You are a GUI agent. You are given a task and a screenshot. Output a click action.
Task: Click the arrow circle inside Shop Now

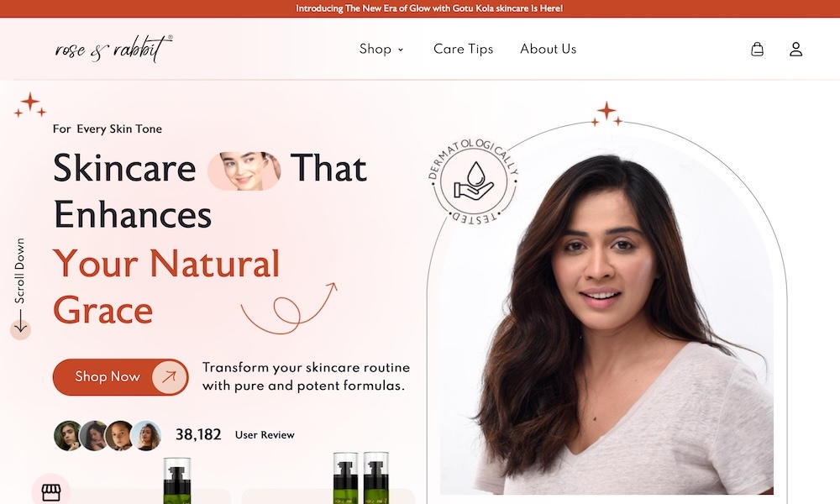169,377
